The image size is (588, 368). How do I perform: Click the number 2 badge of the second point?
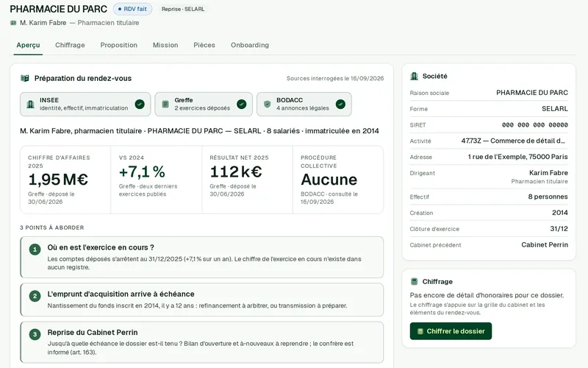point(35,296)
